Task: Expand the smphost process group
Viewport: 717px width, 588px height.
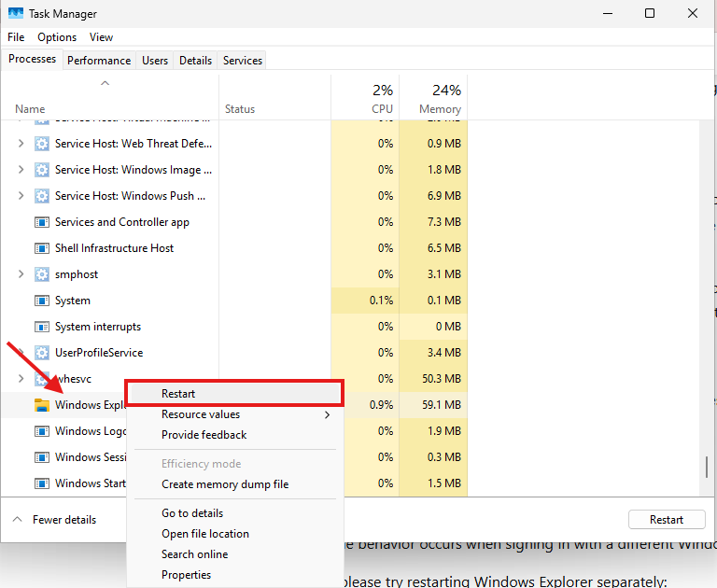Action: pyautogui.click(x=21, y=274)
